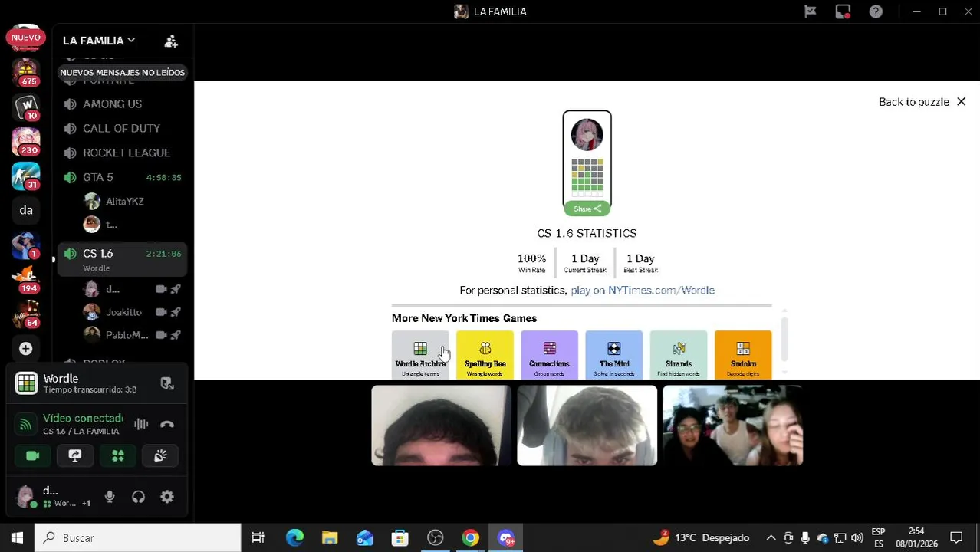Open Task View on the taskbar
Viewport: 980px width, 552px height.
(258, 538)
